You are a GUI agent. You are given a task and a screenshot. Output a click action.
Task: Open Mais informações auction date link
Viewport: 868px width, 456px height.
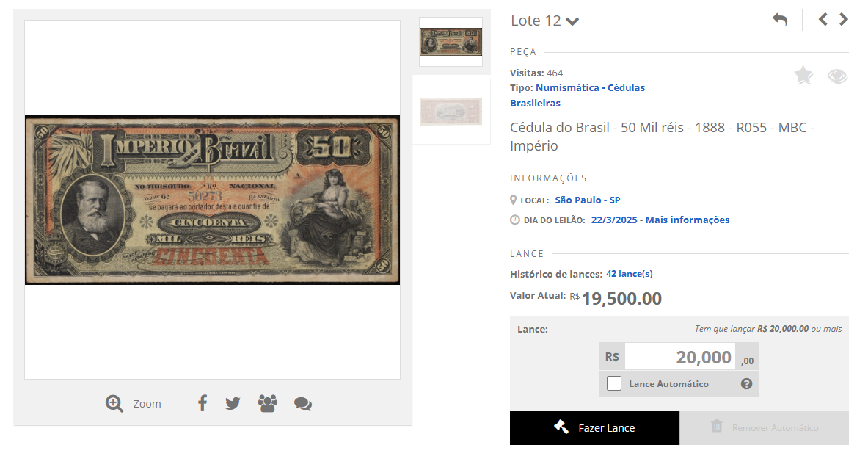[688, 220]
